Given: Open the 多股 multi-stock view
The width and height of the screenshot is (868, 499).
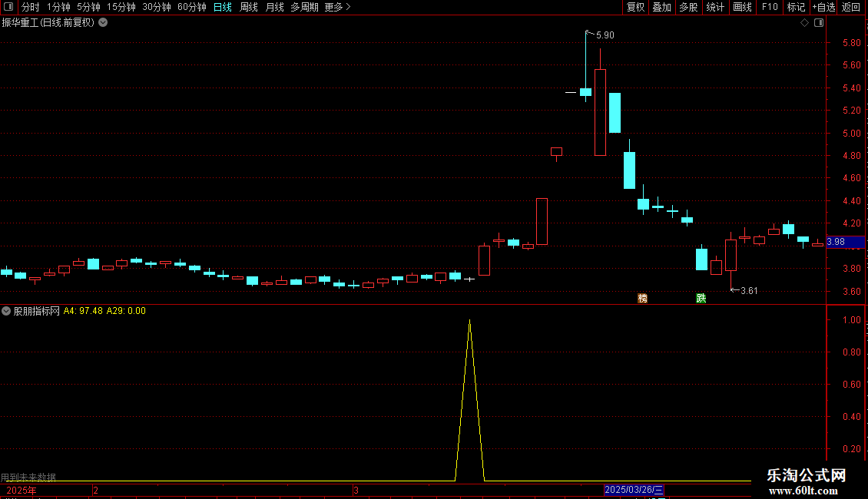Looking at the screenshot, I should pos(688,7).
